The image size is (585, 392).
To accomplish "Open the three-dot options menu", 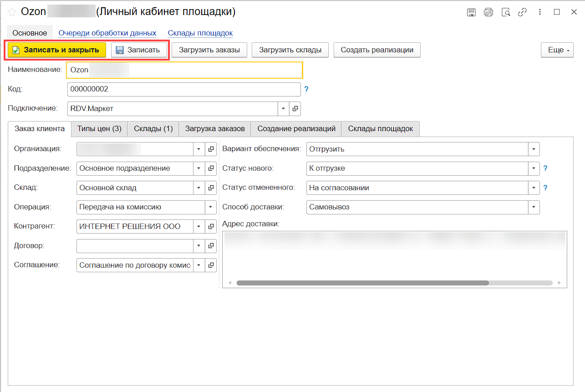I will click(x=540, y=12).
